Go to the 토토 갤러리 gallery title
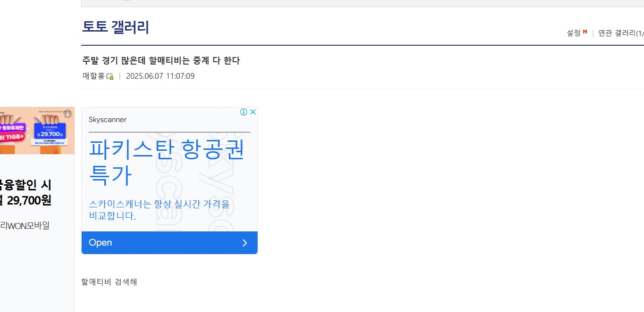644x312 pixels. click(x=116, y=27)
